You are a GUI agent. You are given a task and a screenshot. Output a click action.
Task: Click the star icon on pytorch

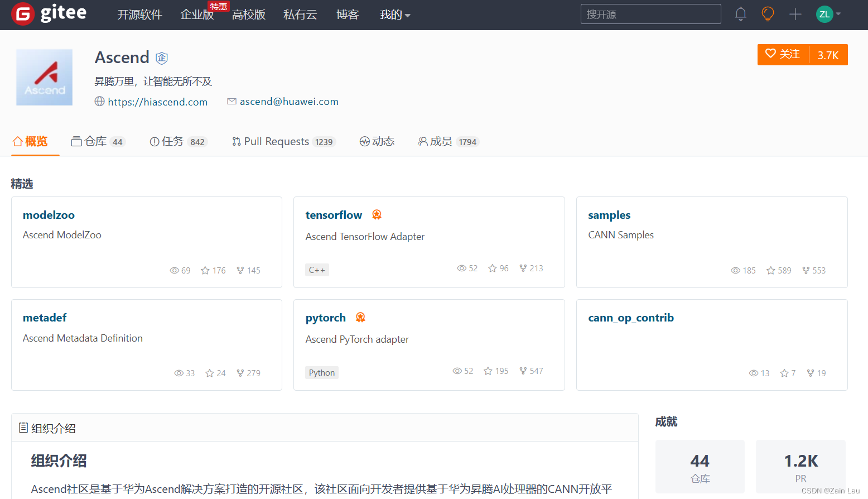(488, 371)
